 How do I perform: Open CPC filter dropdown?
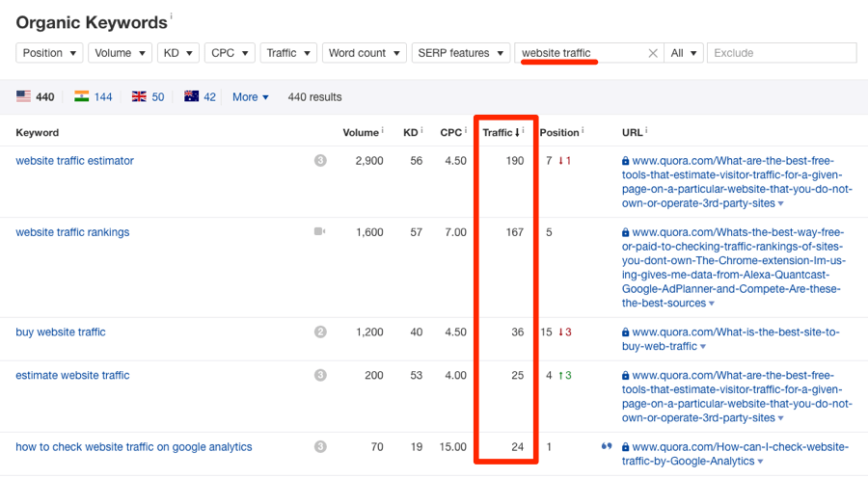pos(230,53)
